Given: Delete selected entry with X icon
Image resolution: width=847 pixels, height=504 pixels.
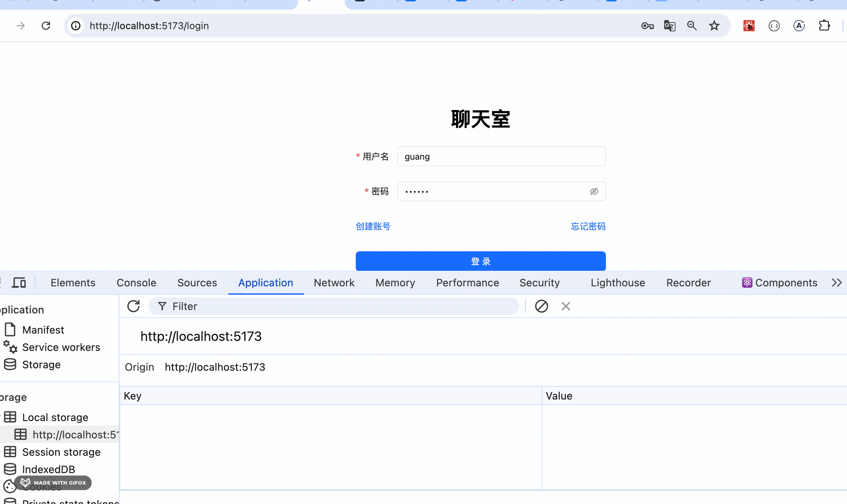Looking at the screenshot, I should point(566,306).
